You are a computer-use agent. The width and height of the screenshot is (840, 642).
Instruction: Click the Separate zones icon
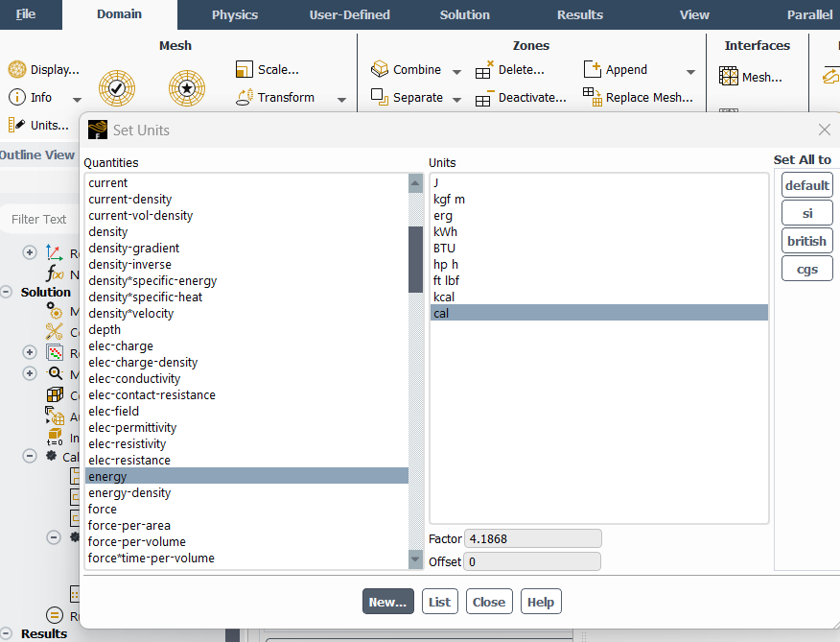coord(380,97)
